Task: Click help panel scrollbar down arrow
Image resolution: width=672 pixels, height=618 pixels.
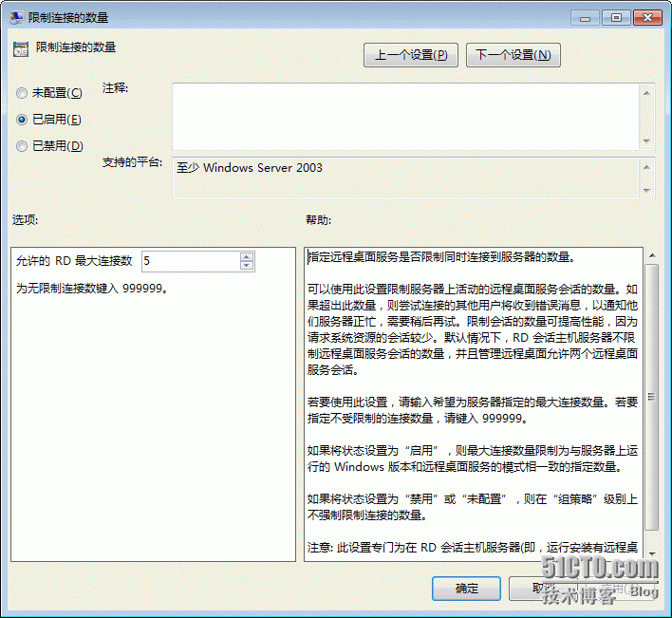Action: [652, 553]
